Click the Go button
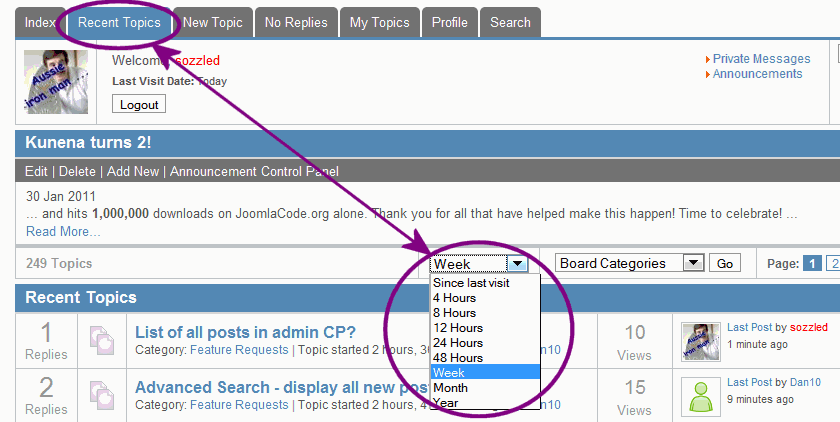The height and width of the screenshot is (422, 840). coord(725,263)
